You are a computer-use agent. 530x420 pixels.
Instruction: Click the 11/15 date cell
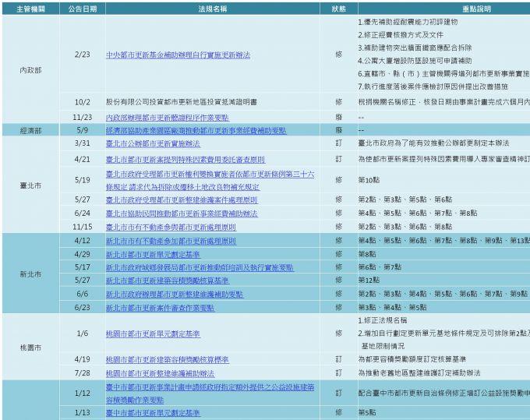point(83,227)
